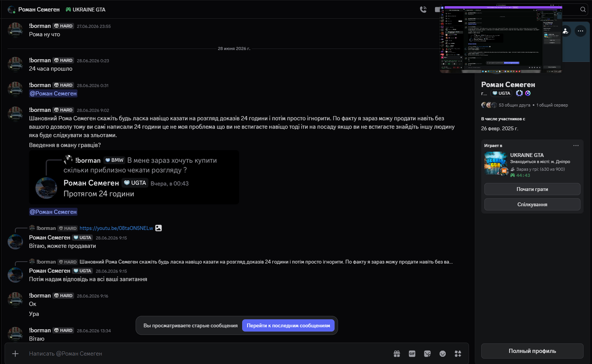Follow the youtu.be/08taON5NELw link
Screen dimensions: 592x364
116,228
